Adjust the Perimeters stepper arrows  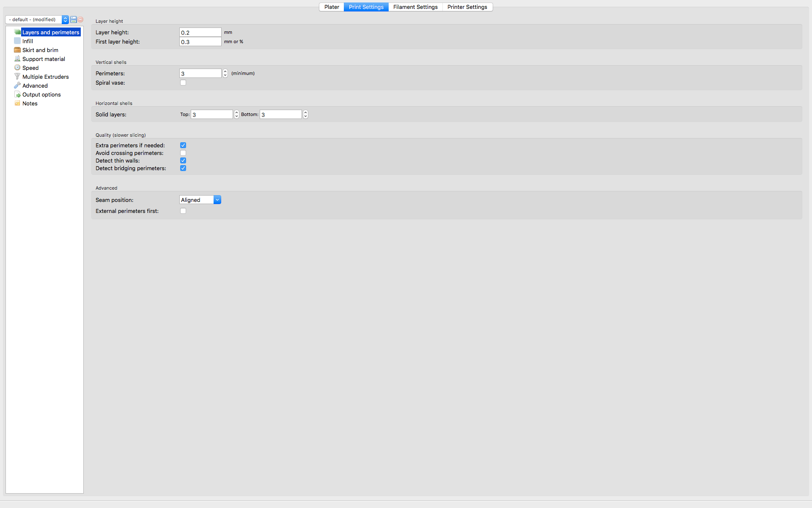tap(225, 73)
